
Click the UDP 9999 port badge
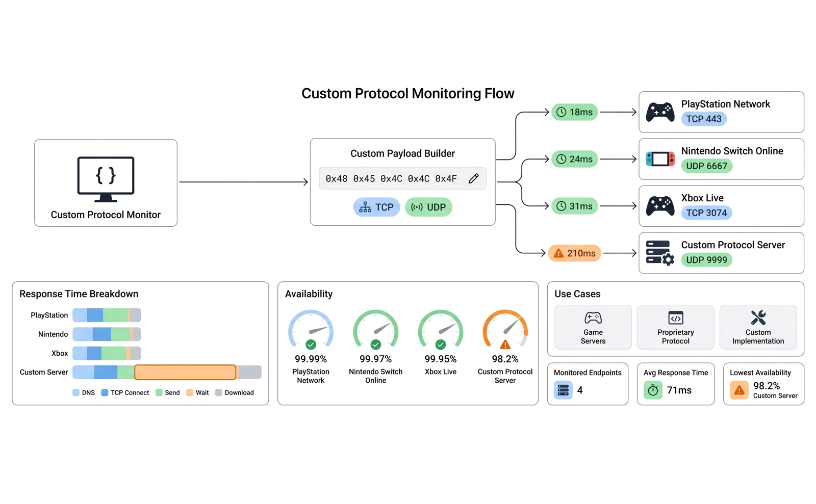(x=707, y=260)
